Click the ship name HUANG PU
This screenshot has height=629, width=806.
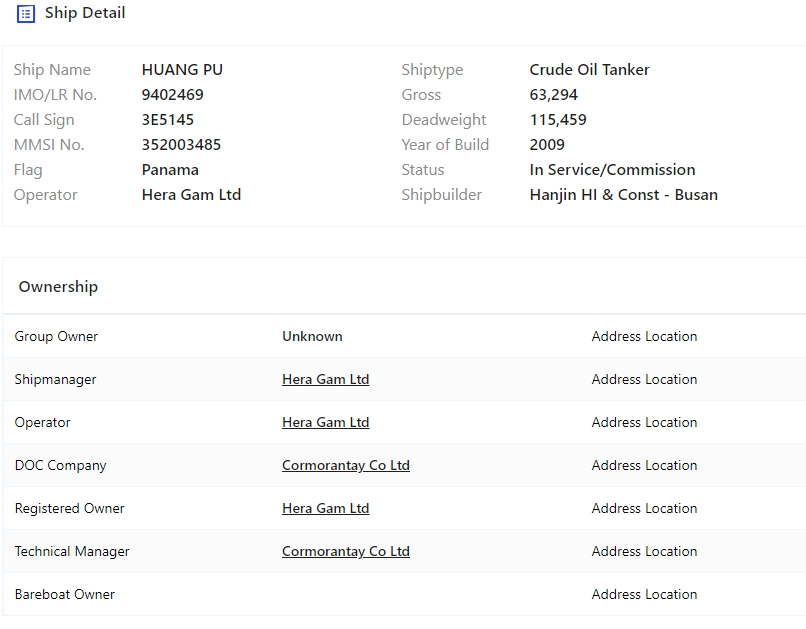click(182, 70)
